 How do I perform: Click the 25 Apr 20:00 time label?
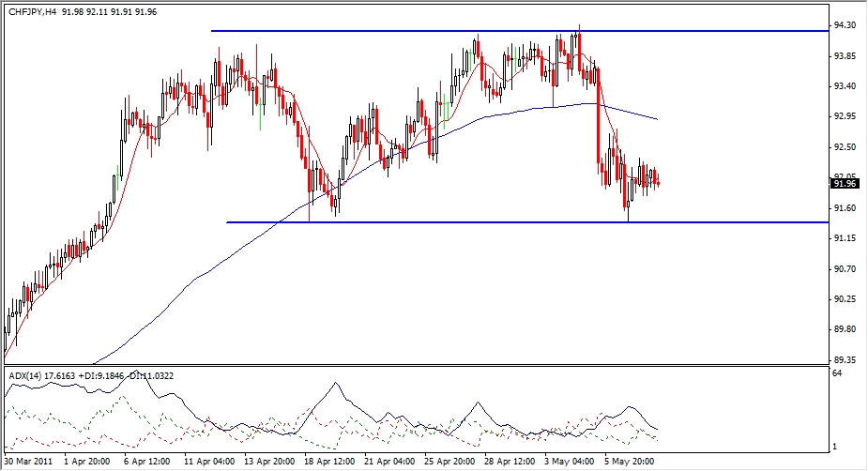[449, 461]
